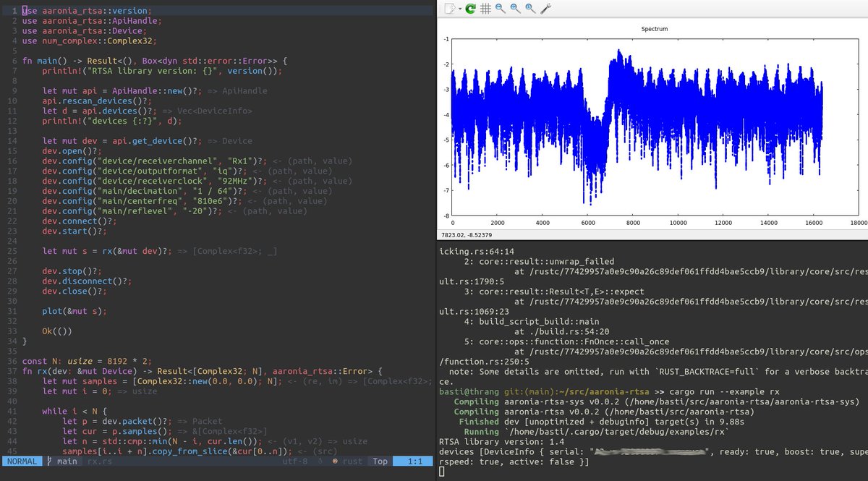Open the export dropdown arrow beside the page icon

(x=459, y=9)
